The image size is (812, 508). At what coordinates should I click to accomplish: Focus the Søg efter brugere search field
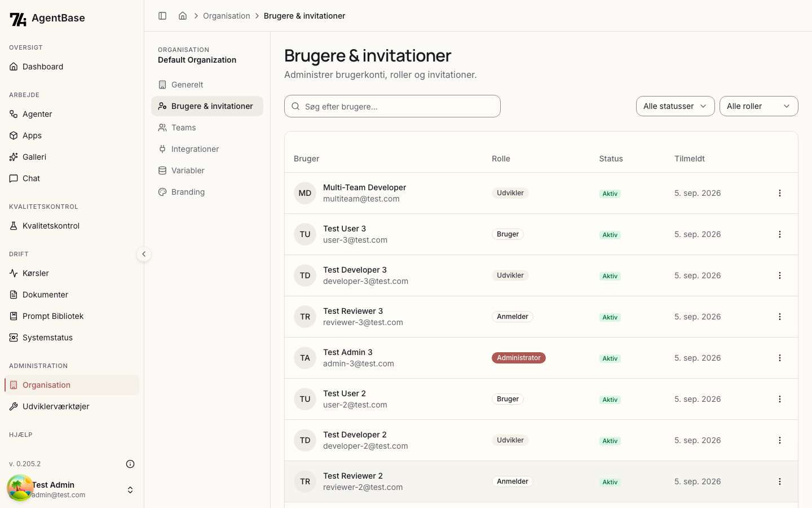pos(392,106)
